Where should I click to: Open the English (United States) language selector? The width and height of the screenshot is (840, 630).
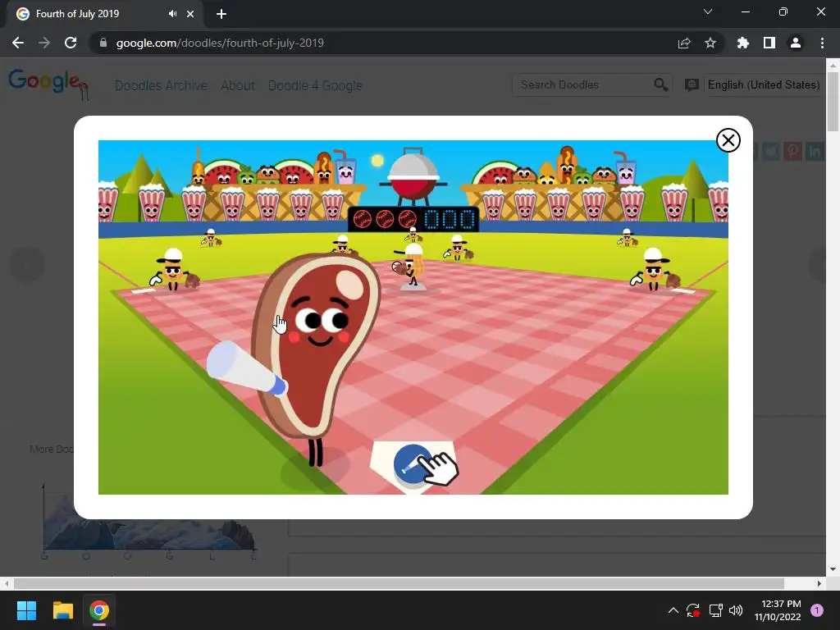tap(764, 84)
